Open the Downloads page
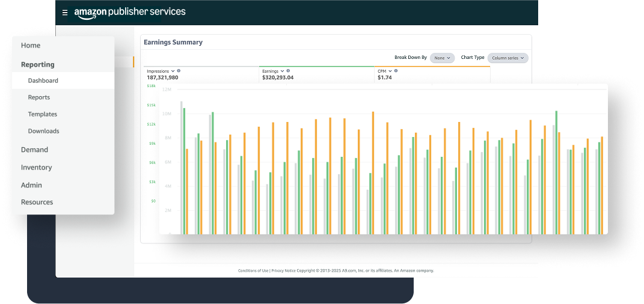 (43, 131)
